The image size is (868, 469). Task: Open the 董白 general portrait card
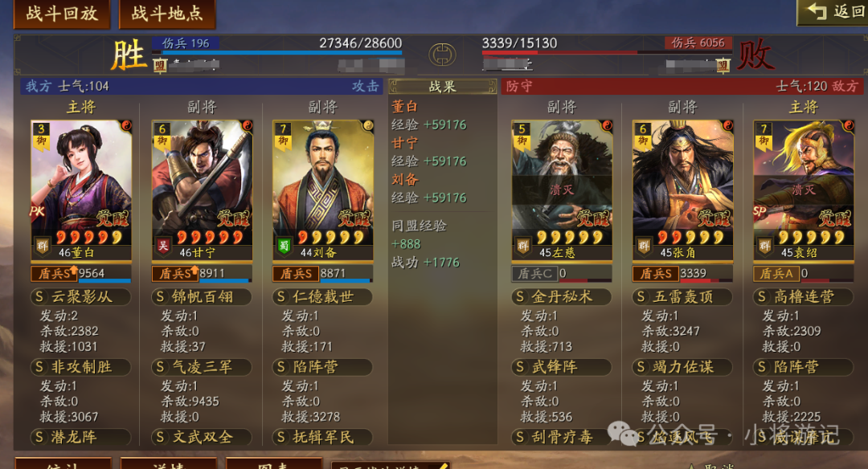click(81, 190)
